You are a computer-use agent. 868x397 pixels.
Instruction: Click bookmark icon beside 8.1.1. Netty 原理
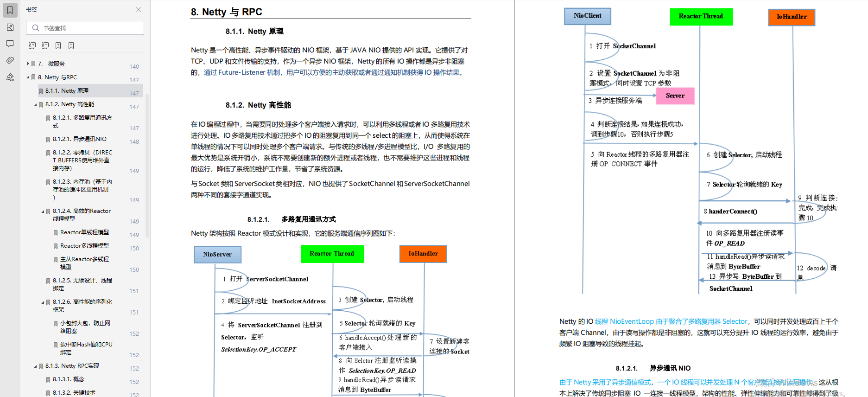41,91
